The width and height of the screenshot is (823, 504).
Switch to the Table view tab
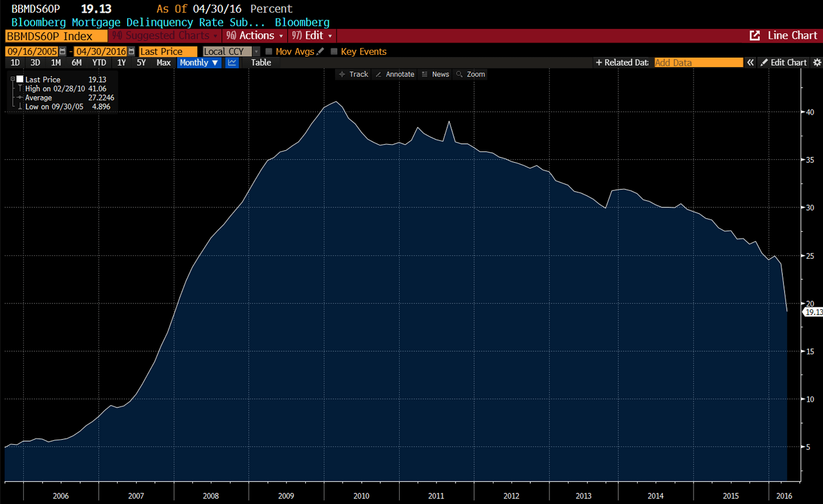[261, 63]
